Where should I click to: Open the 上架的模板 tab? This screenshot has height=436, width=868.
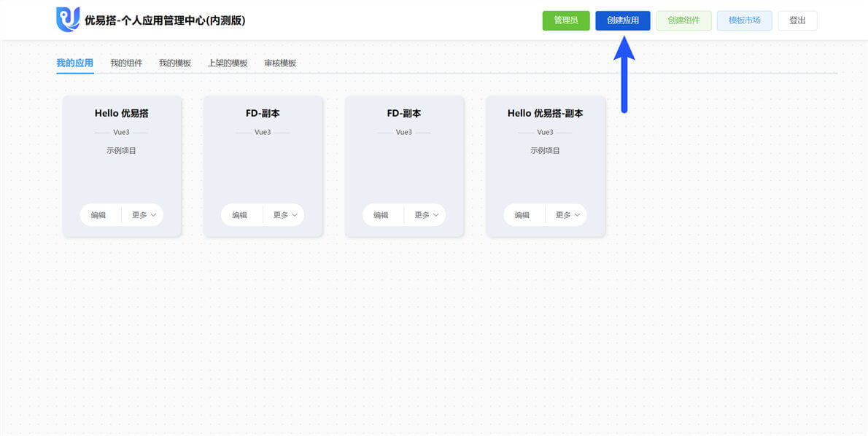[x=228, y=63]
